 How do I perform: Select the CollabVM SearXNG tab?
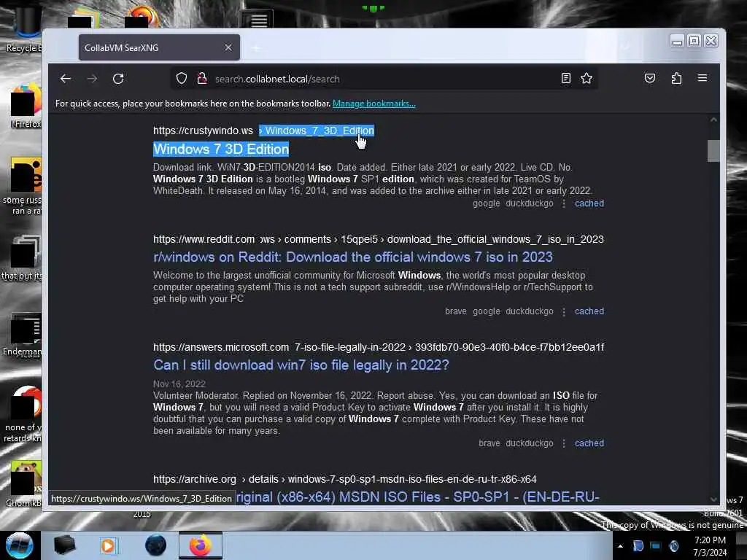pyautogui.click(x=159, y=47)
